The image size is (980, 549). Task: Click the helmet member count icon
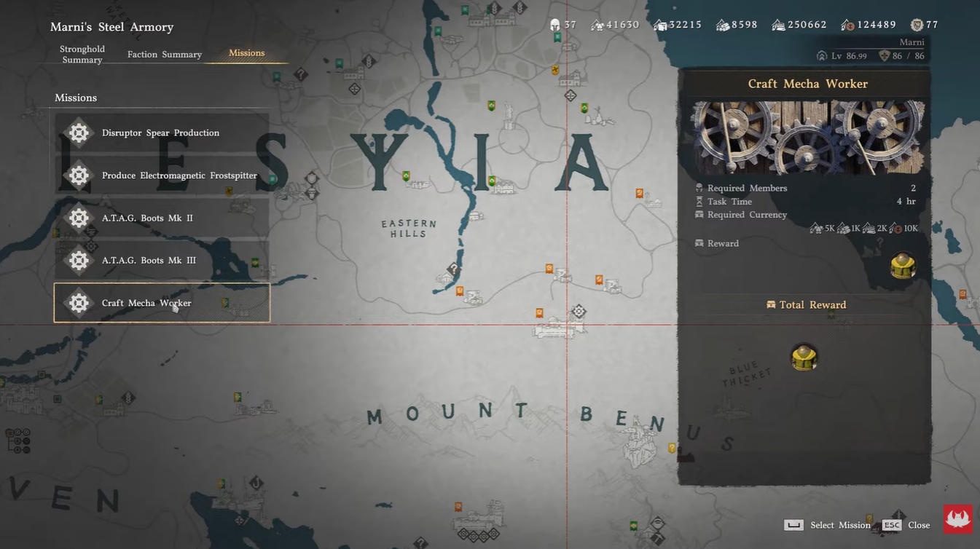(555, 25)
